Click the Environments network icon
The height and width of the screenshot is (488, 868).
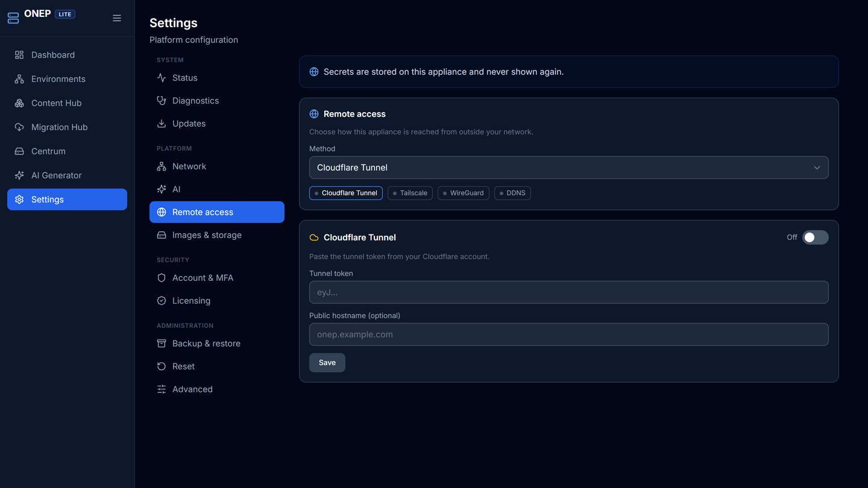(19, 79)
